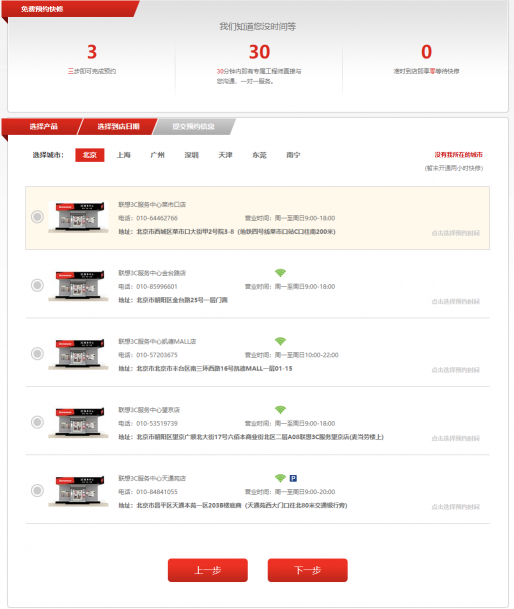This screenshot has height=609, width=514.
Task: Choose appointment time for the 010-64462766 store
Action: [x=455, y=233]
